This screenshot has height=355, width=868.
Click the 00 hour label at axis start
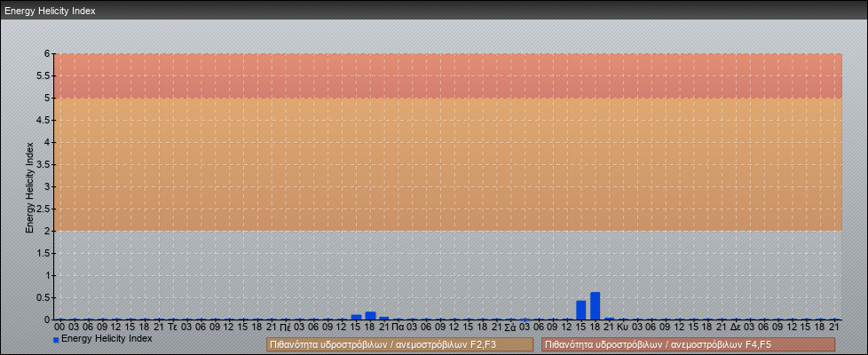pyautogui.click(x=59, y=327)
